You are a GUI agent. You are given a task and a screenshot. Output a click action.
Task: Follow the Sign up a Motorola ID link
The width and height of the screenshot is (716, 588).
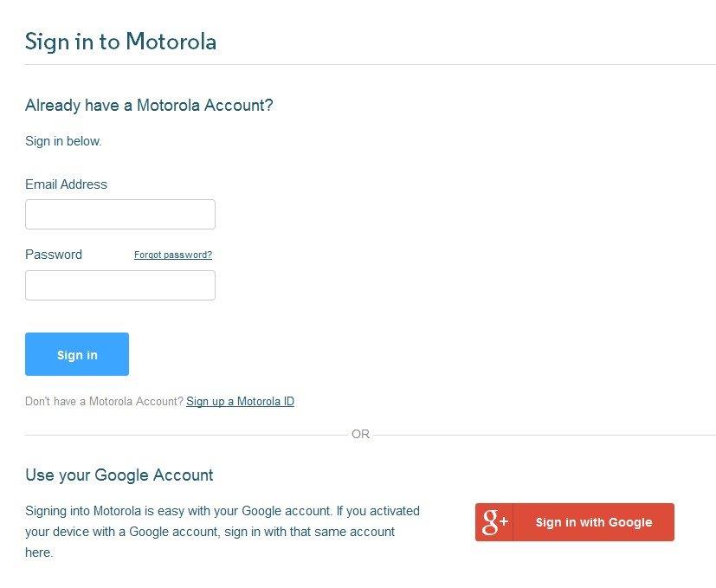pyautogui.click(x=240, y=402)
